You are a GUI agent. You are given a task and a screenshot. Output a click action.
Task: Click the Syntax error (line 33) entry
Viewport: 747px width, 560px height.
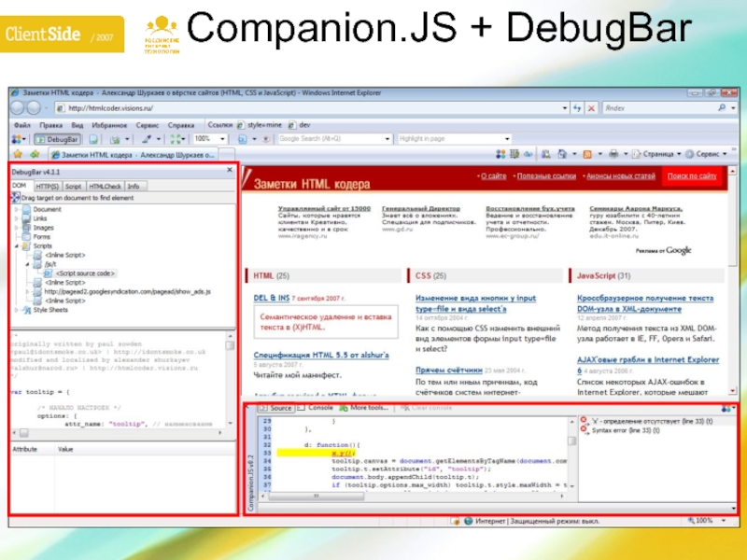[626, 430]
